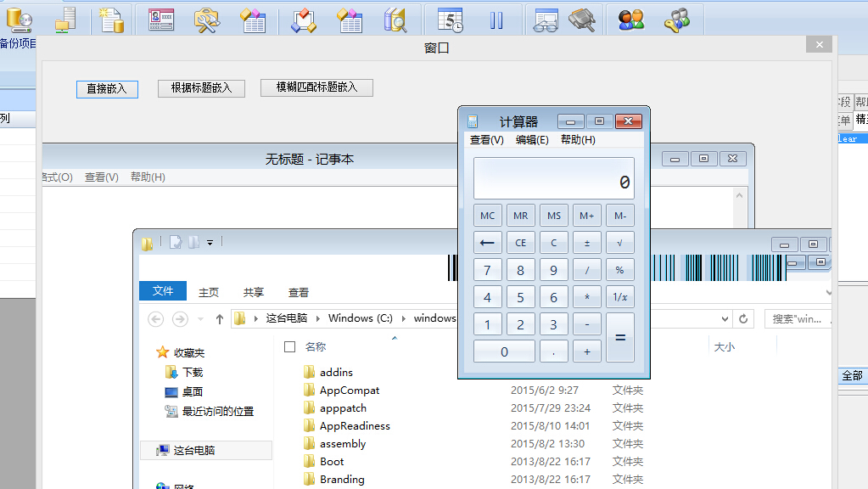Expand the Explorer ribbon with the chevron
The width and height of the screenshot is (868, 489).
click(828, 292)
